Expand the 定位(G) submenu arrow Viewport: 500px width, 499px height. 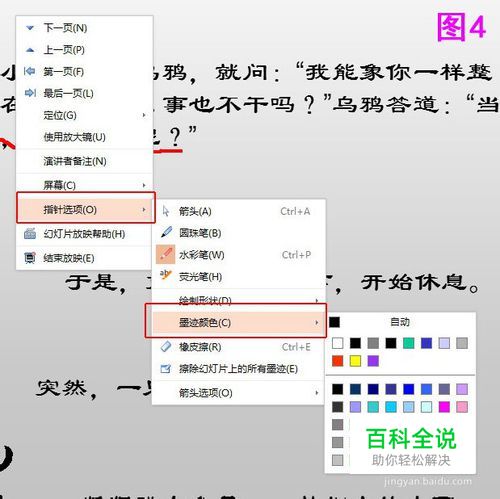point(144,115)
